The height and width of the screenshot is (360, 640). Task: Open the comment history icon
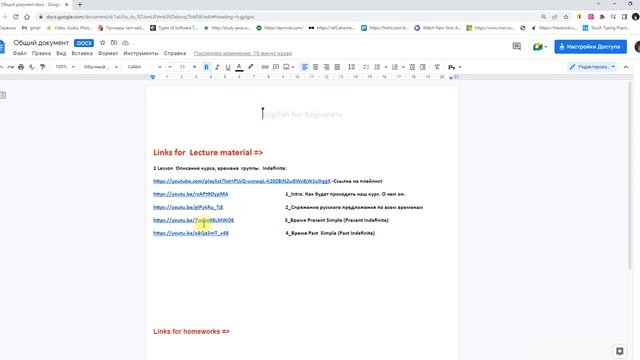[516, 47]
